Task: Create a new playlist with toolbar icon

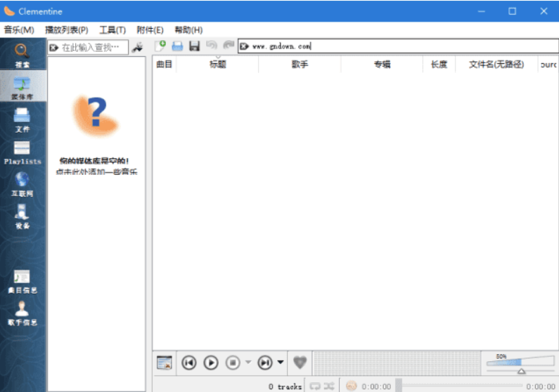Action: tap(160, 46)
